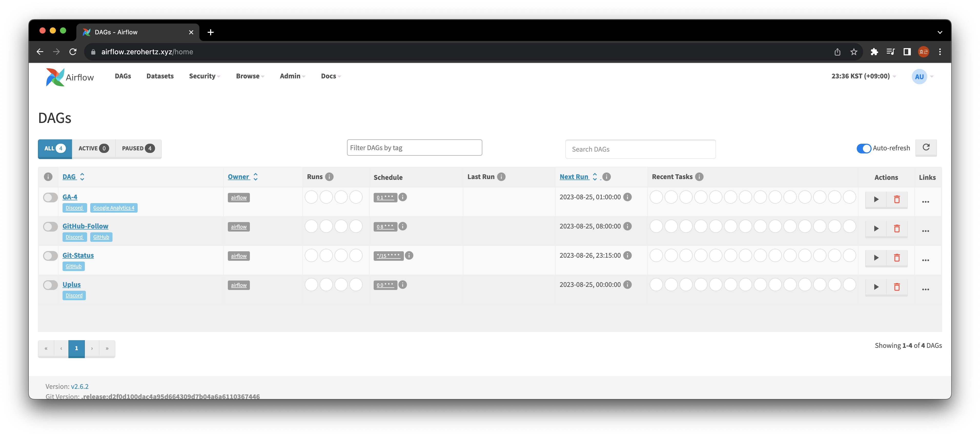Open a new browser tab with plus
980x437 pixels.
[210, 32]
